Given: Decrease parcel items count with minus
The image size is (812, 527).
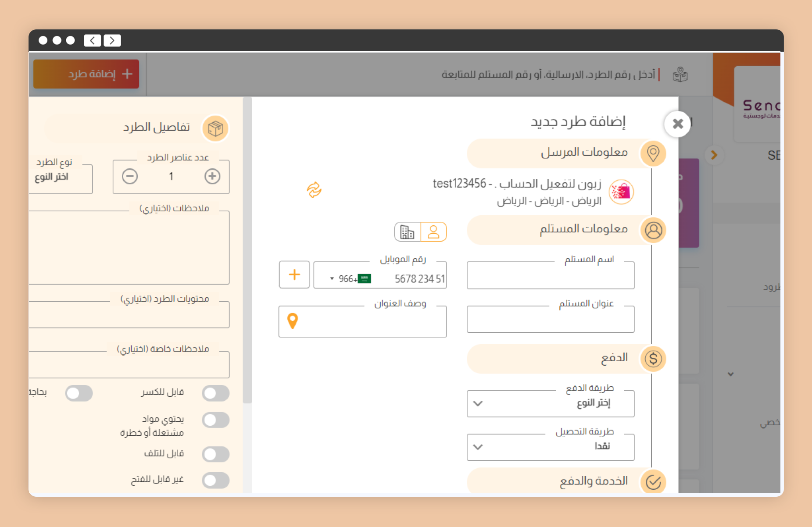Looking at the screenshot, I should click(130, 176).
